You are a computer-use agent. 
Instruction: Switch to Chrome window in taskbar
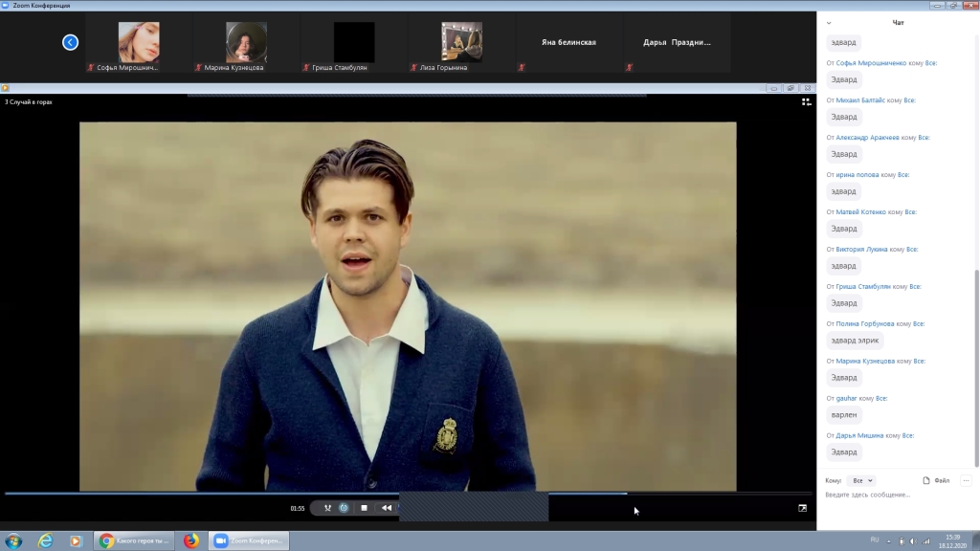pyautogui.click(x=134, y=541)
